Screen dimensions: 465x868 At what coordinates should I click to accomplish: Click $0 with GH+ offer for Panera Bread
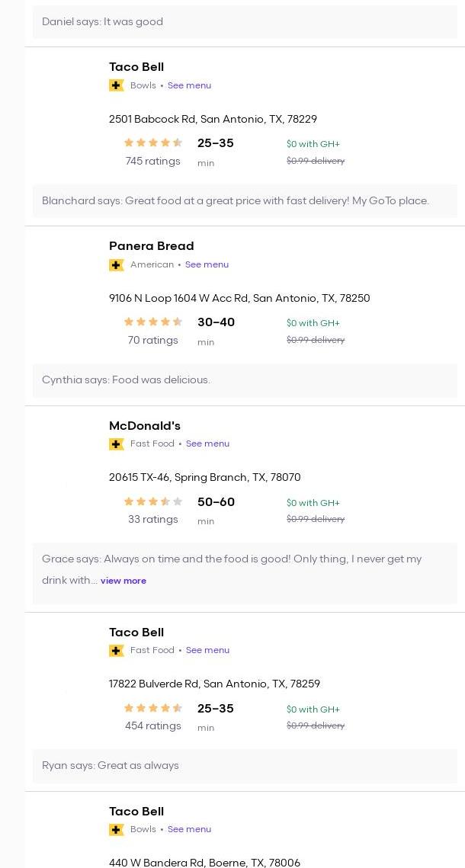(x=313, y=323)
